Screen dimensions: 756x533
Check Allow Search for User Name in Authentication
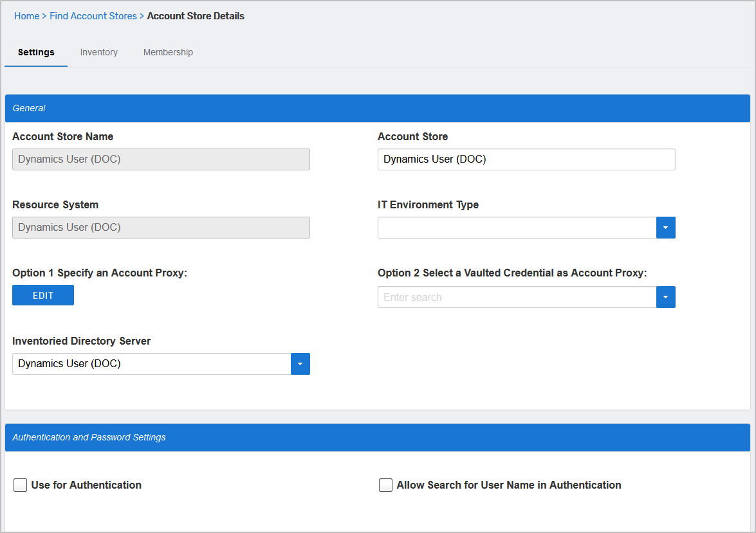385,485
